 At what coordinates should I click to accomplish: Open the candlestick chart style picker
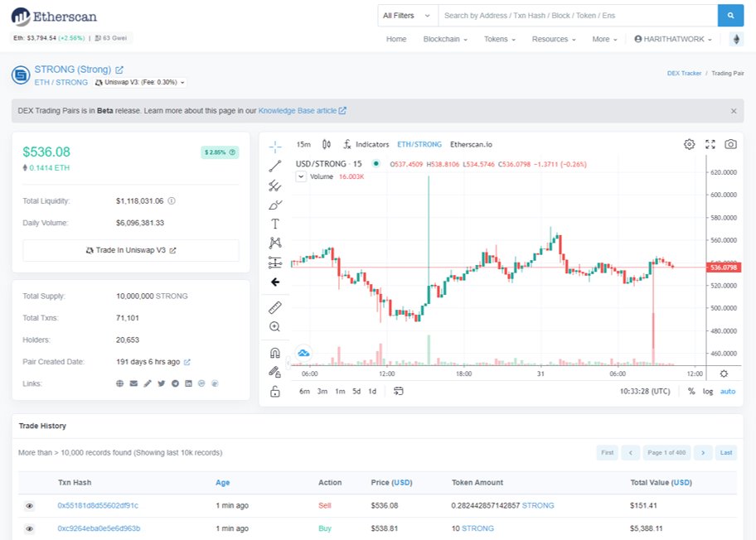click(327, 144)
